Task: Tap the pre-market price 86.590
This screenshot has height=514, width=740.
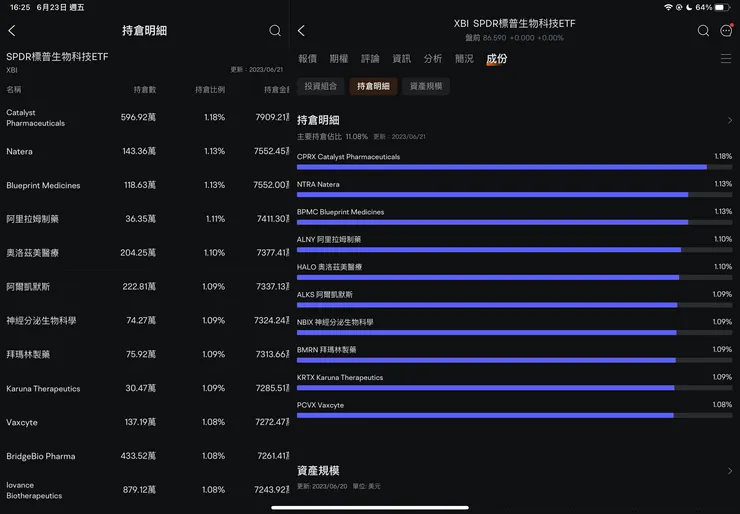Action: pyautogui.click(x=495, y=38)
